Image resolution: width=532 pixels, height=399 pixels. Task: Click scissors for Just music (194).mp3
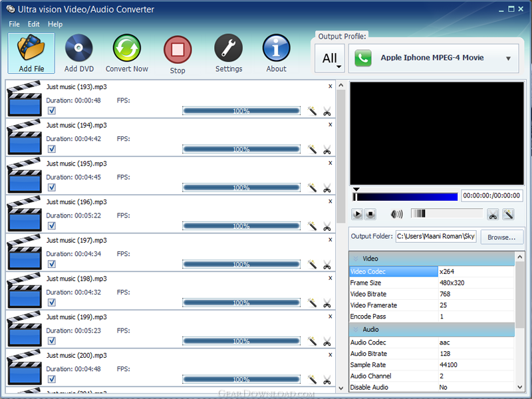327,150
